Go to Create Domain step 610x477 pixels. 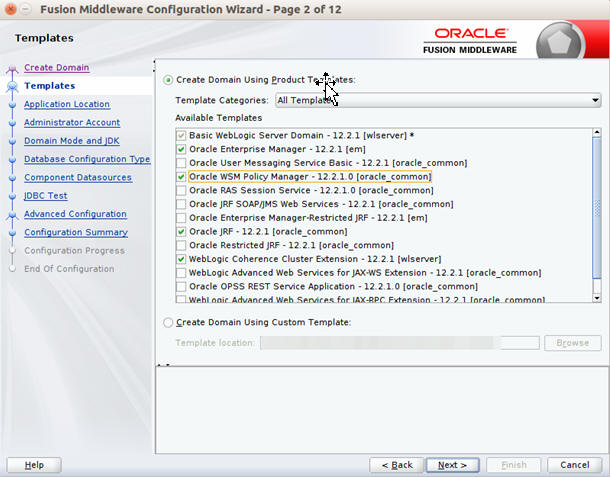click(x=57, y=68)
